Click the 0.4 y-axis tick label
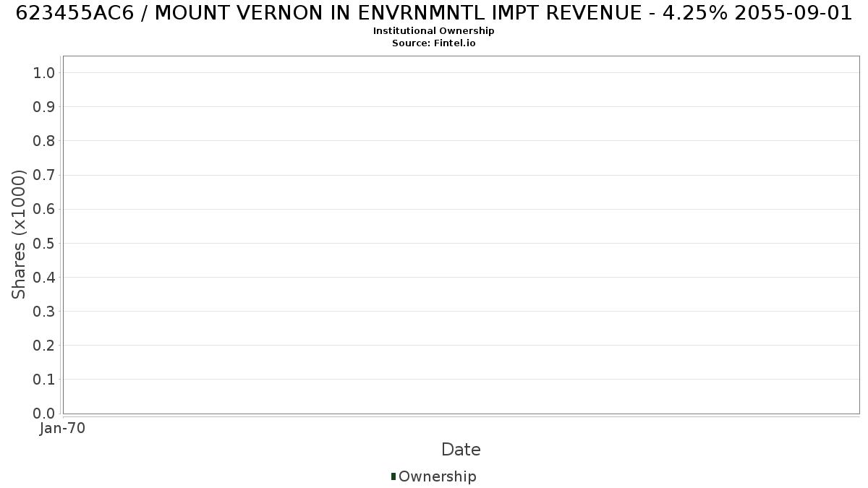This screenshot has width=868, height=488. coord(44,277)
